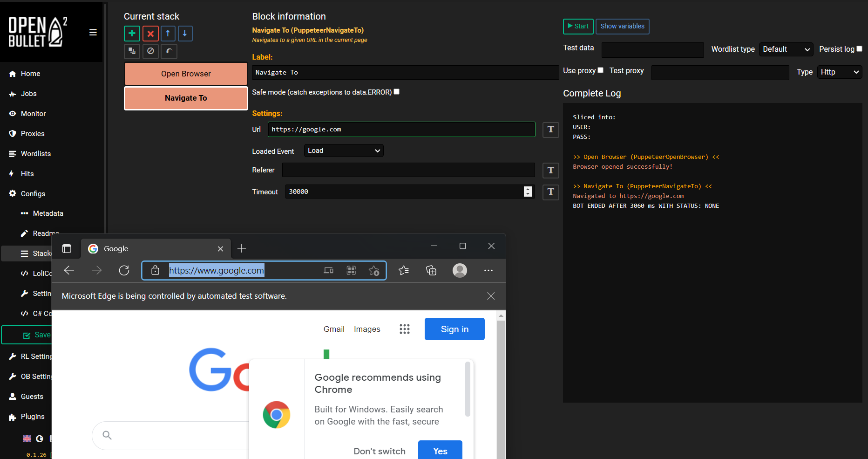Open Edge Collections icon
Image resolution: width=868 pixels, height=459 pixels.
(x=431, y=270)
